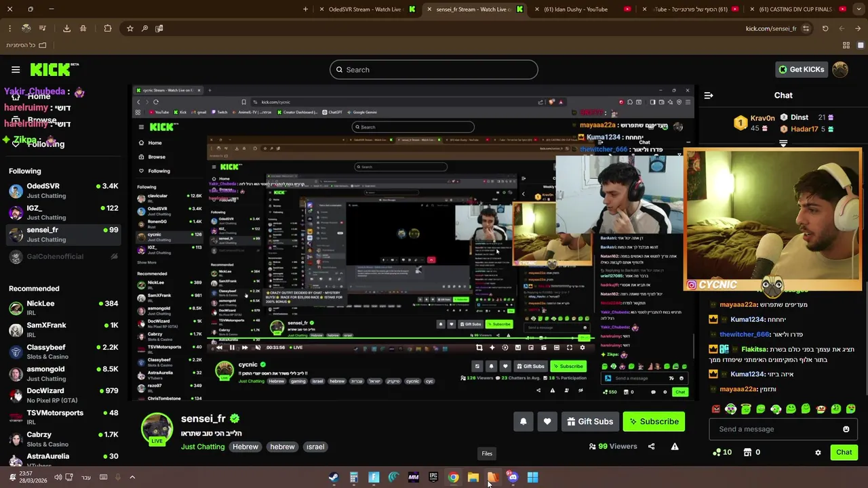The height and width of the screenshot is (488, 868).
Task: Open browser downloads icon
Action: click(x=66, y=28)
